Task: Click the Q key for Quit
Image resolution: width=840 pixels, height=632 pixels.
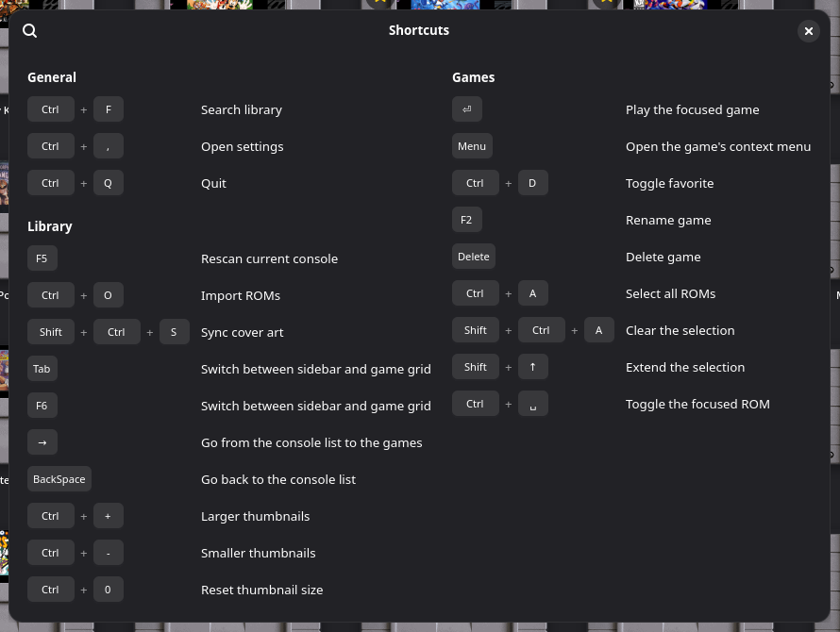Action: (109, 183)
